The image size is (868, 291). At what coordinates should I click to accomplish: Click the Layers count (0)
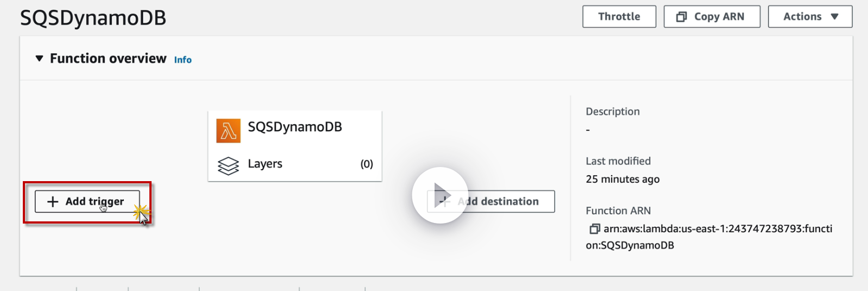click(x=367, y=164)
